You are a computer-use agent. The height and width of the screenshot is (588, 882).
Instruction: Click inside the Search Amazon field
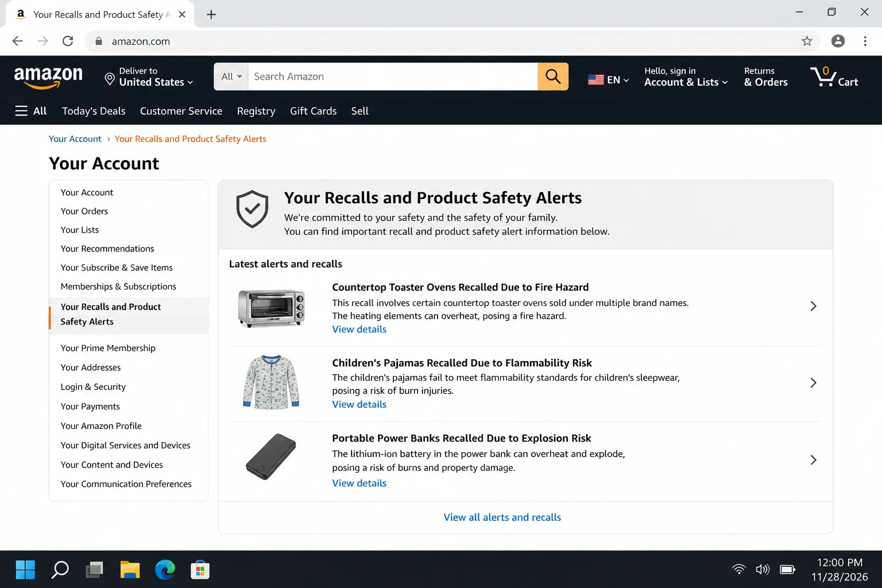393,76
